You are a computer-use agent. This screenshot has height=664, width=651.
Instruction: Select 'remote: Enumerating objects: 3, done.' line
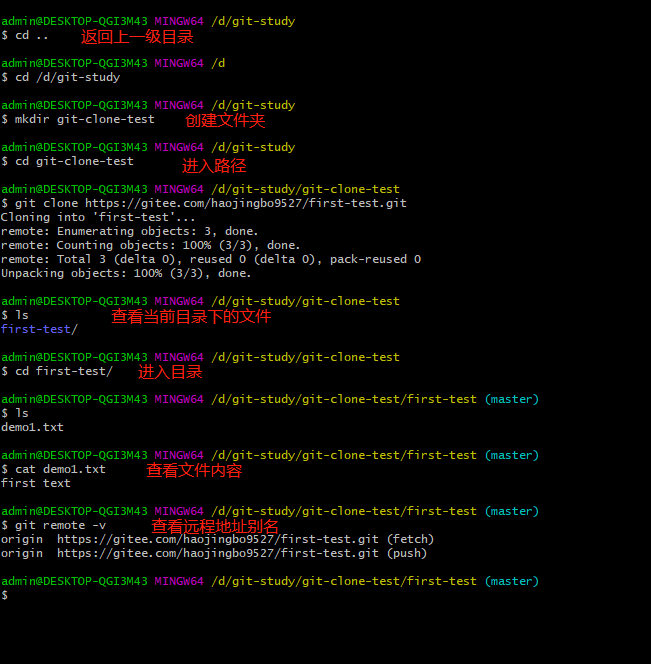(x=129, y=231)
